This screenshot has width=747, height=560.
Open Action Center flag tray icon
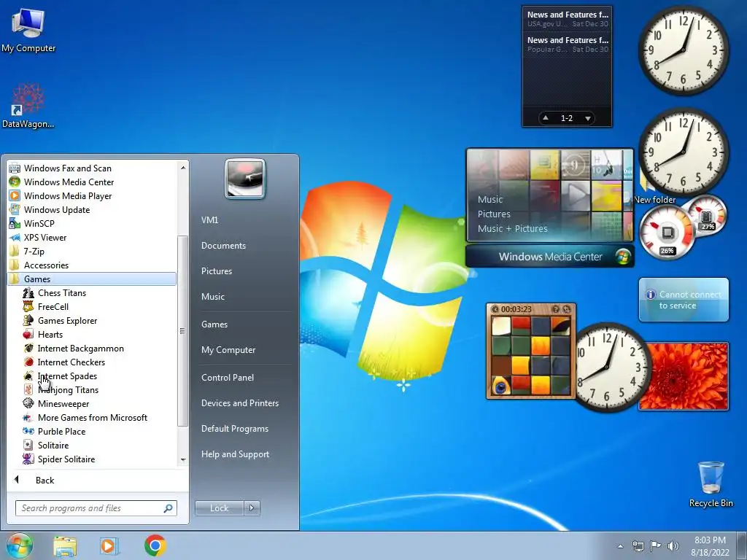tap(656, 545)
